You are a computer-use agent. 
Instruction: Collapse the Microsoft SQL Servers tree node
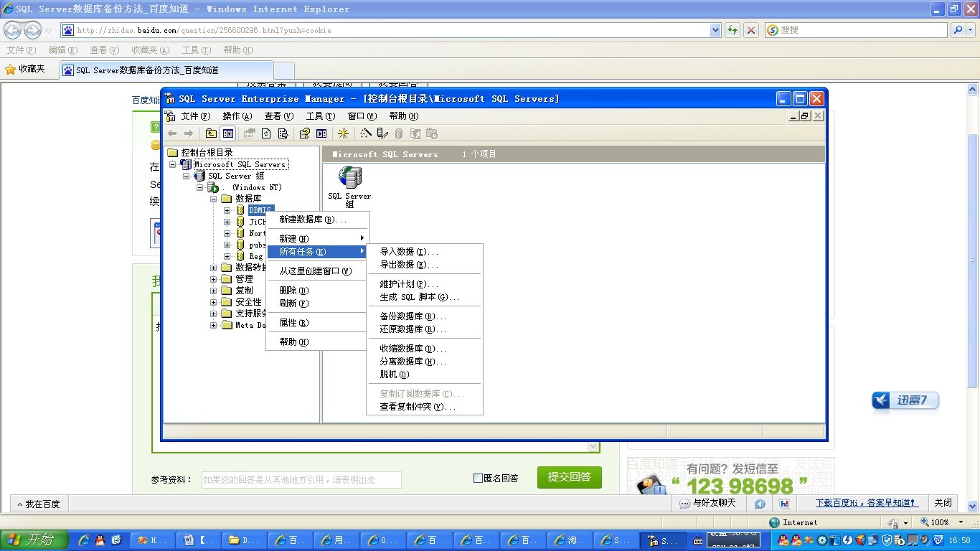point(173,164)
